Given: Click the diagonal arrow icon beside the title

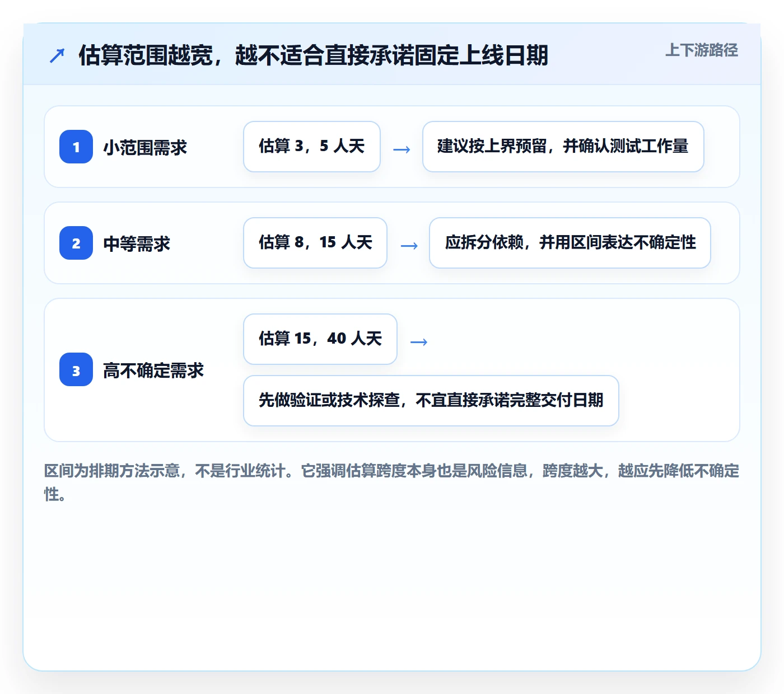Looking at the screenshot, I should pyautogui.click(x=57, y=55).
